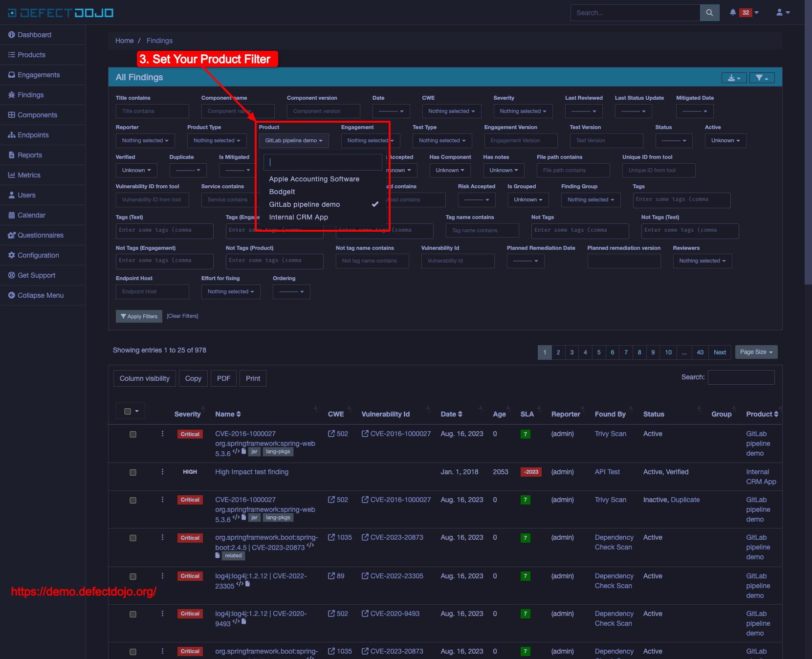Select checkbox for log4j CVE-2022-23305 row
812x659 pixels.
pos(133,576)
